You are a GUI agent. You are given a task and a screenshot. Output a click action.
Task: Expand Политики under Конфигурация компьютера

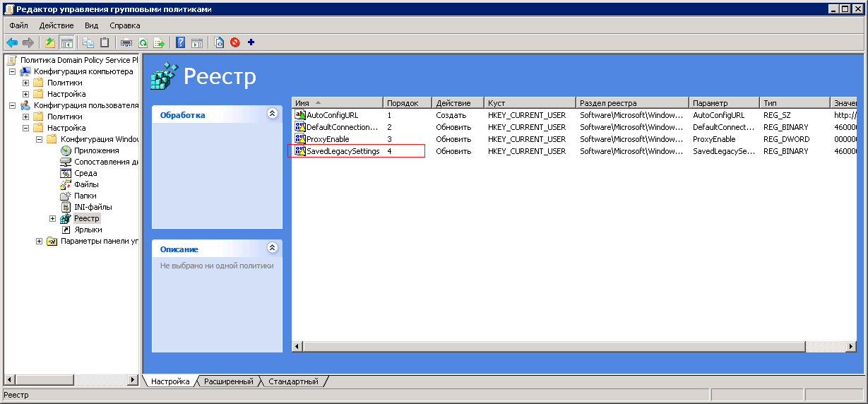tap(25, 83)
